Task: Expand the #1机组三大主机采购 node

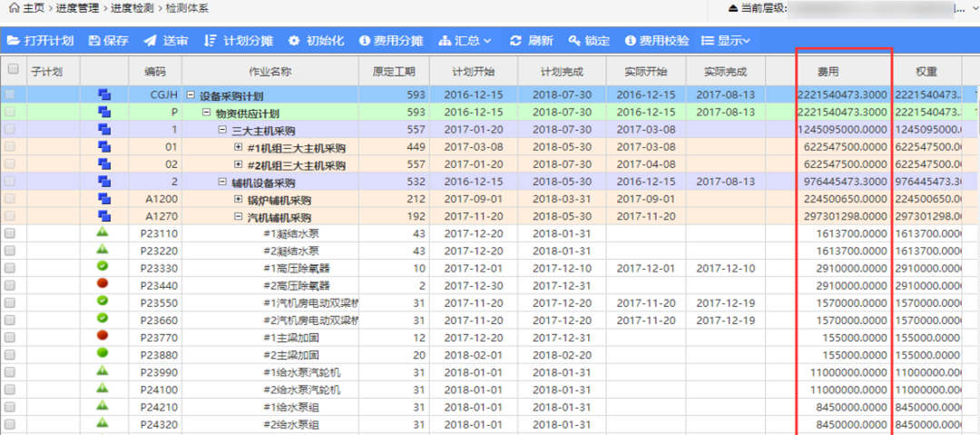Action: [238, 147]
